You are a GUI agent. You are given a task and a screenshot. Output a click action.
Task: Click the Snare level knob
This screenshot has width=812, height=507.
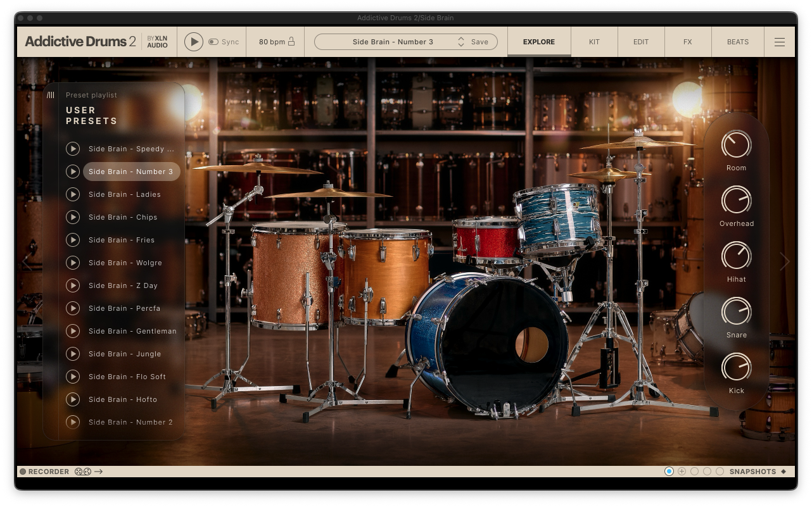click(736, 312)
